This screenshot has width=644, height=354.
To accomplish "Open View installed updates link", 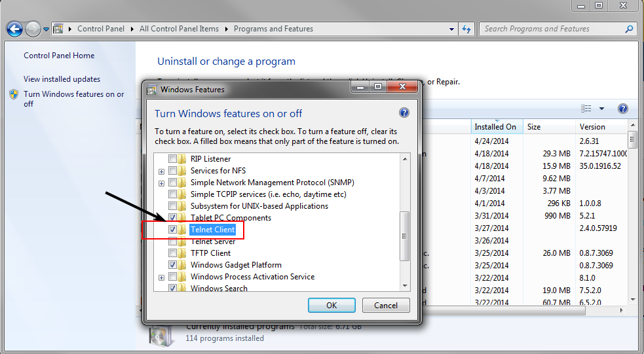I will click(x=62, y=79).
